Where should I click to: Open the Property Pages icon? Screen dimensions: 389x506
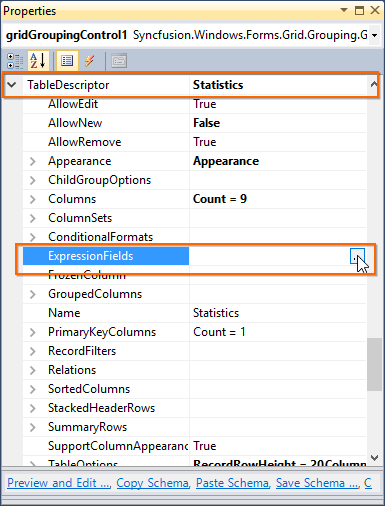point(119,61)
